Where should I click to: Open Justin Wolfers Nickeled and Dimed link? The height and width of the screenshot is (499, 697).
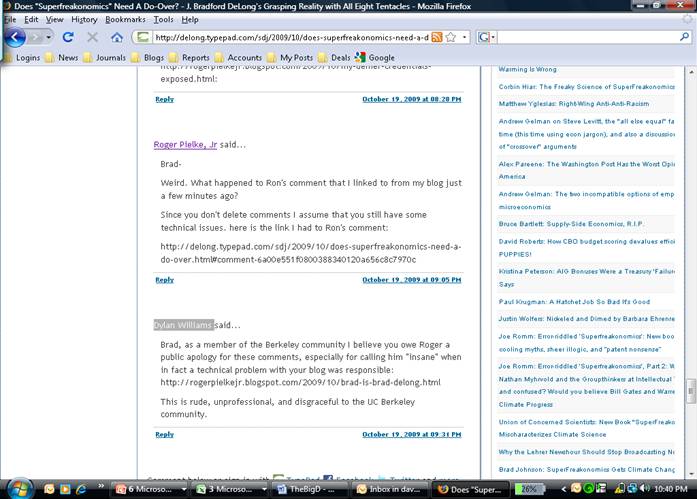pos(586,319)
